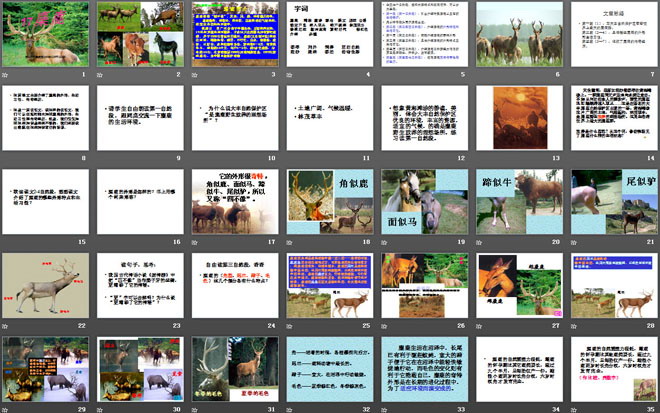Select title slide 1 with 麋鹿 deer photo
Viewport: 660px width, 413px height.
pos(45,34)
